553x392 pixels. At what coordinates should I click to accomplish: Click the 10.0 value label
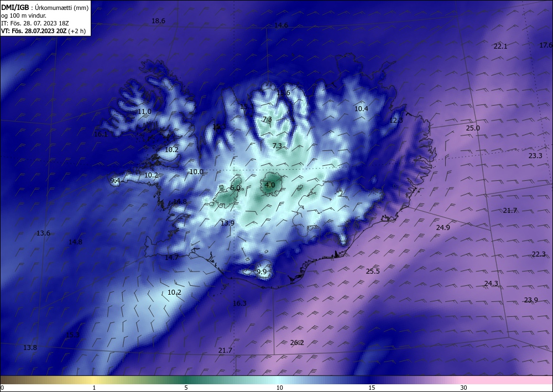tap(196, 172)
